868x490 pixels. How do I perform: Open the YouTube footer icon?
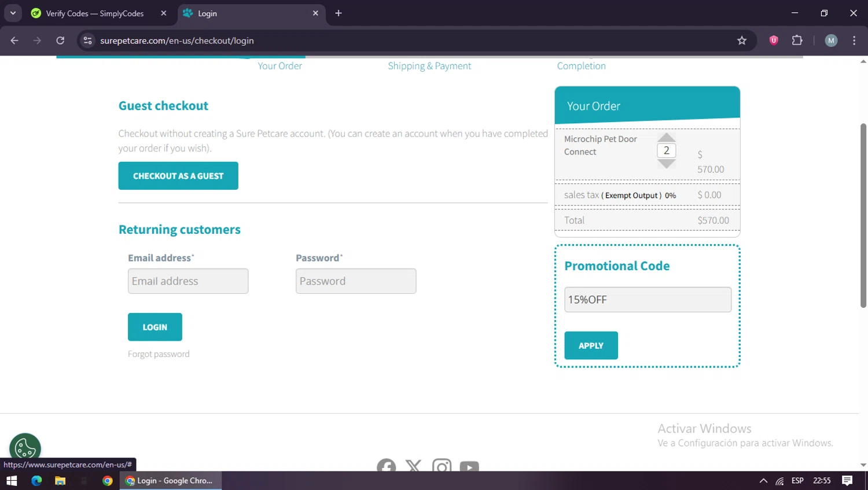click(x=469, y=466)
